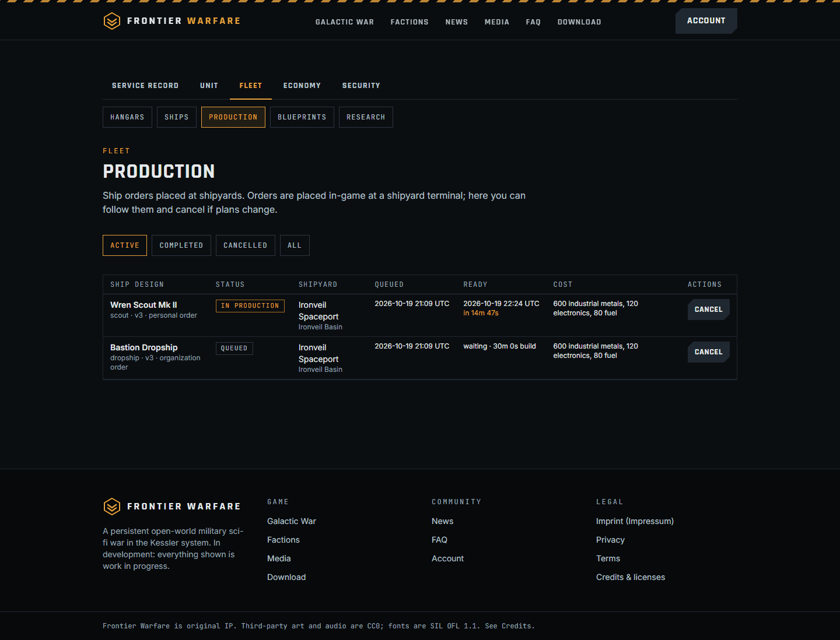Open footer Media link
The width and height of the screenshot is (840, 640).
[279, 558]
